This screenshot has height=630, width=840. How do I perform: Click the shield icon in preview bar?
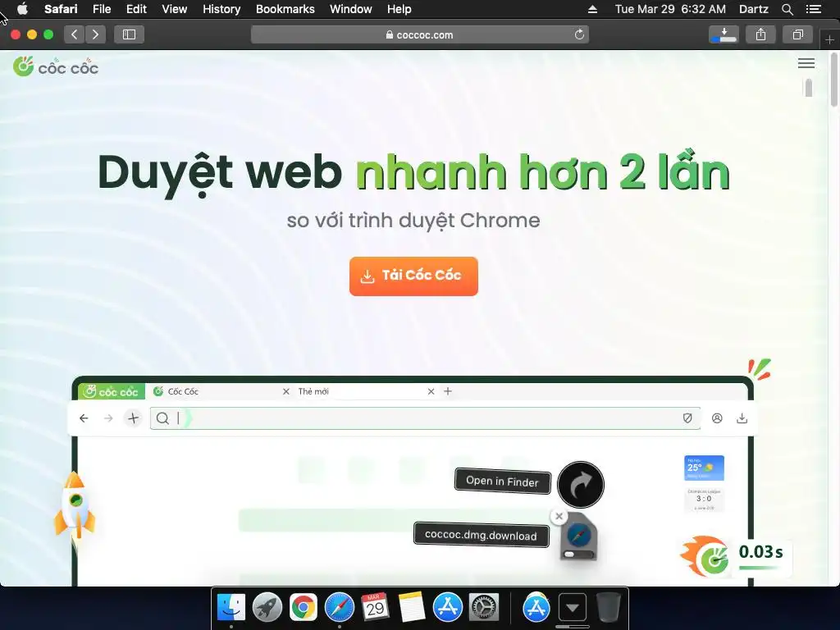(687, 418)
